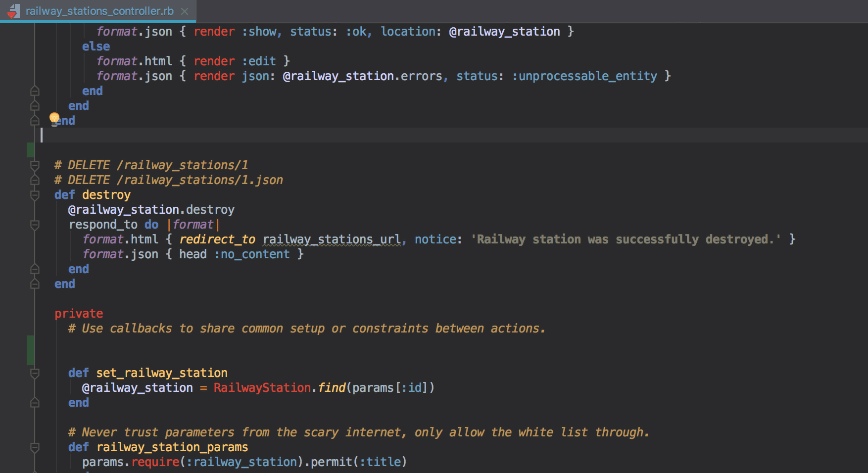Click the Ruby file icon on the editor tab

[x=13, y=11]
